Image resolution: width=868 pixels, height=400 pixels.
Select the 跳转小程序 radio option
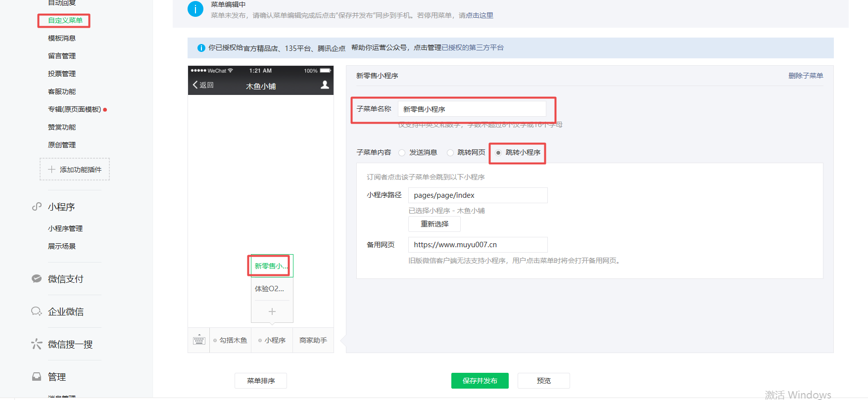(x=498, y=153)
